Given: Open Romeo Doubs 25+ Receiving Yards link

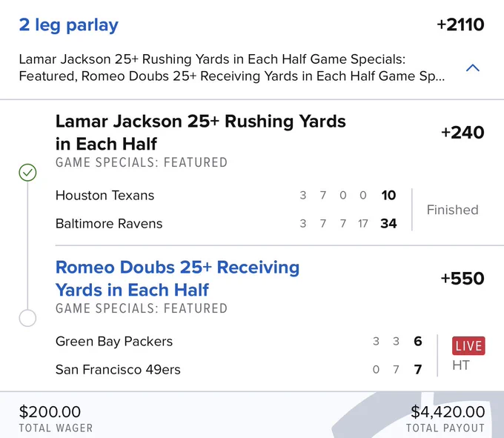Looking at the screenshot, I should pos(177,279).
